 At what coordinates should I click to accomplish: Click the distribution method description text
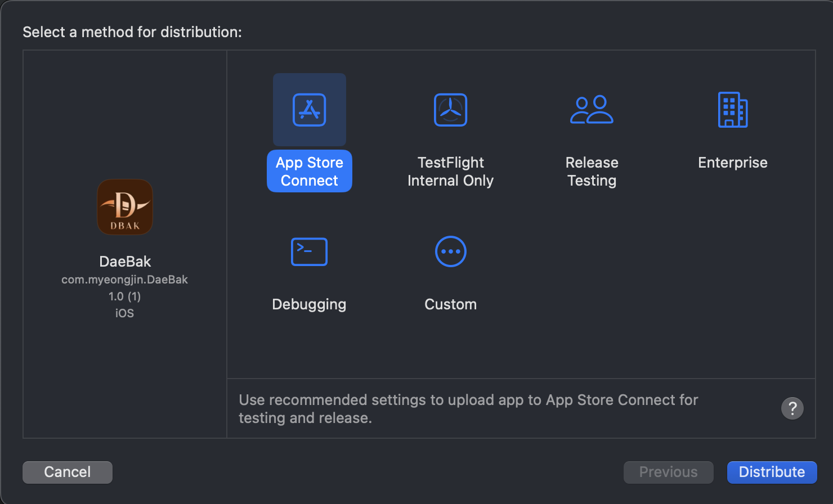click(468, 409)
